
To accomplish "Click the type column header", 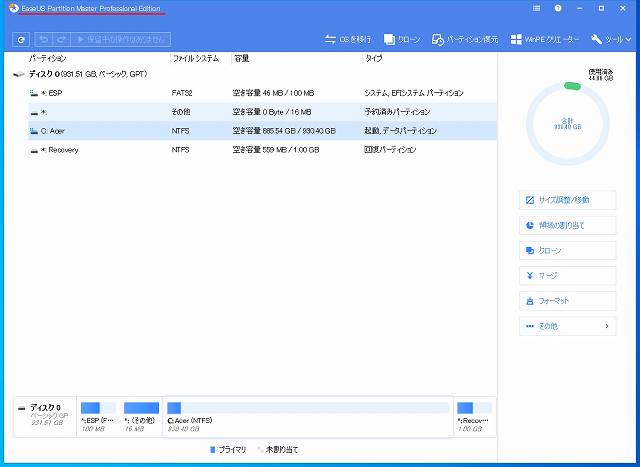I will (373, 59).
